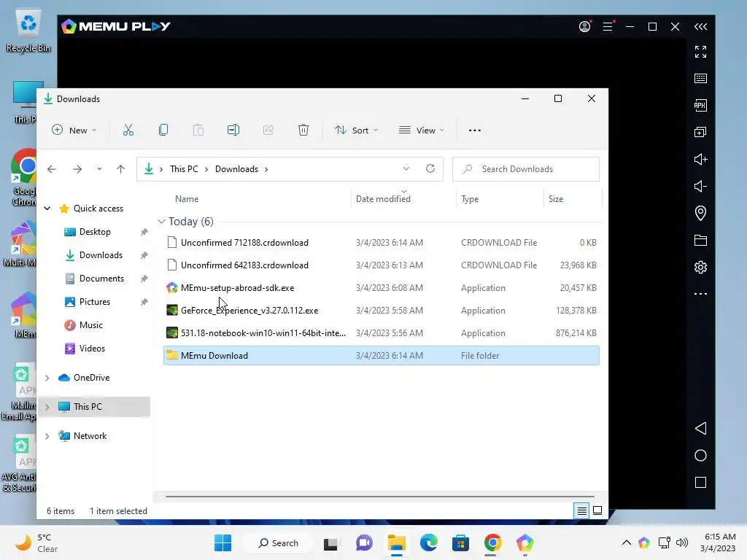The height and width of the screenshot is (560, 747).
Task: Select Desktop in the navigation pane
Action: tap(95, 232)
